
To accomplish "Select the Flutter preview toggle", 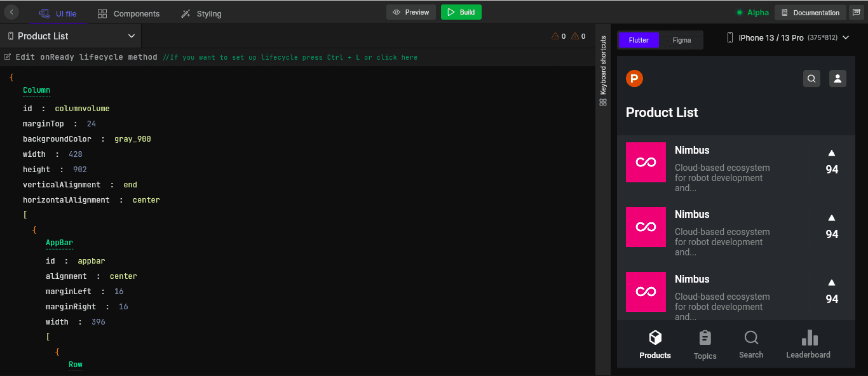I will pyautogui.click(x=639, y=40).
